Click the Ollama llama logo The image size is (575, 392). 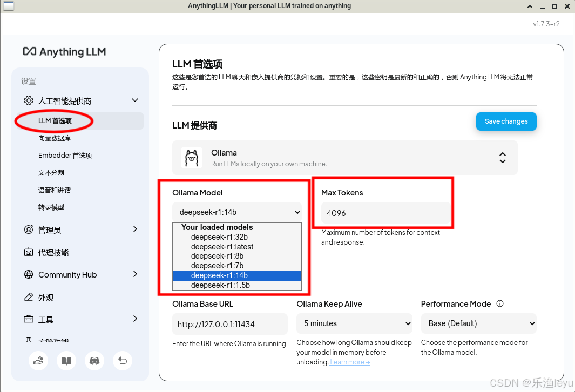click(x=192, y=158)
